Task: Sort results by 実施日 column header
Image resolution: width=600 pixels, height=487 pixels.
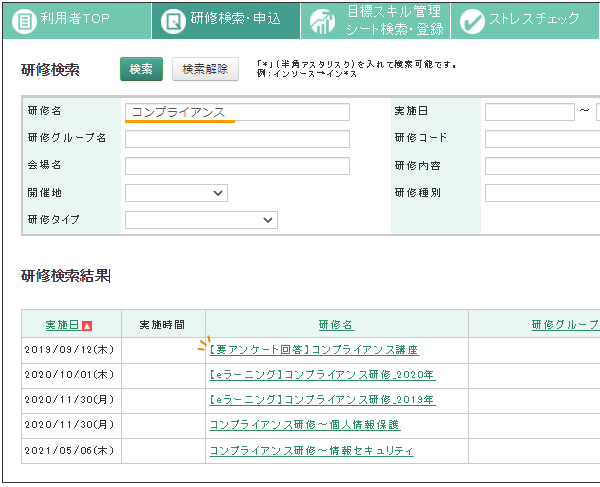Action: point(63,325)
